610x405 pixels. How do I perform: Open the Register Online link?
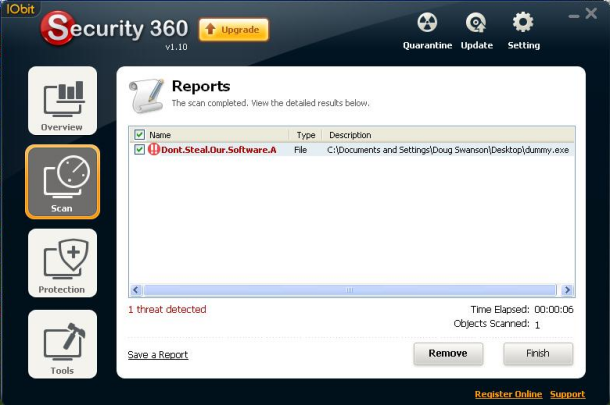(x=508, y=394)
